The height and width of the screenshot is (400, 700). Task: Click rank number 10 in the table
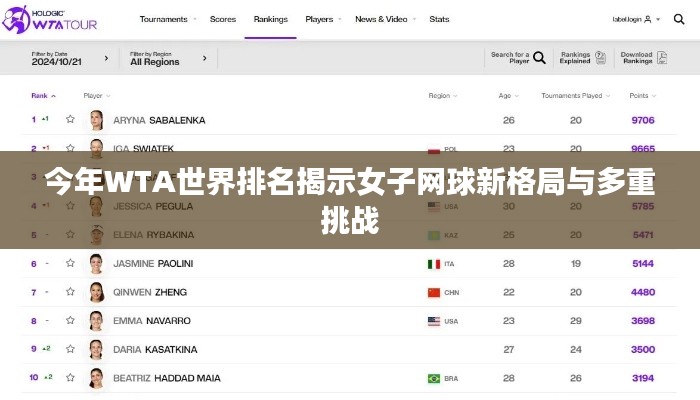(x=34, y=378)
